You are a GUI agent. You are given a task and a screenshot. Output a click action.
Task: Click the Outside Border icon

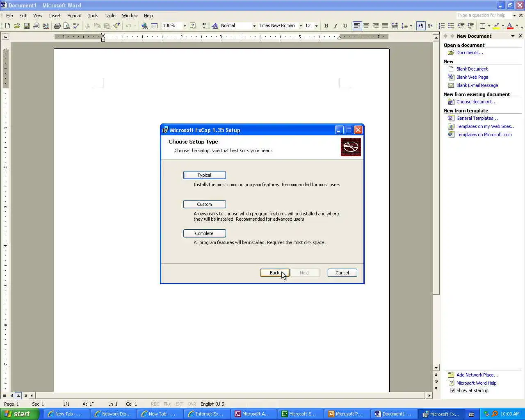pos(483,26)
